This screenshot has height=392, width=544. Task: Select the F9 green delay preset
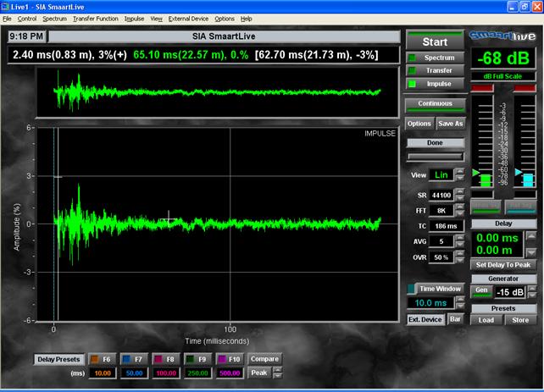pyautogui.click(x=199, y=359)
